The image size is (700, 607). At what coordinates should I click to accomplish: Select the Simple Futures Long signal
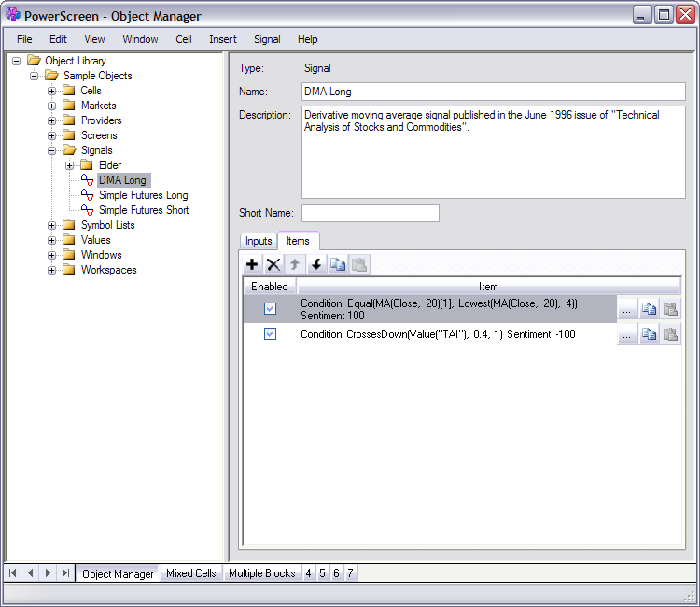click(143, 195)
